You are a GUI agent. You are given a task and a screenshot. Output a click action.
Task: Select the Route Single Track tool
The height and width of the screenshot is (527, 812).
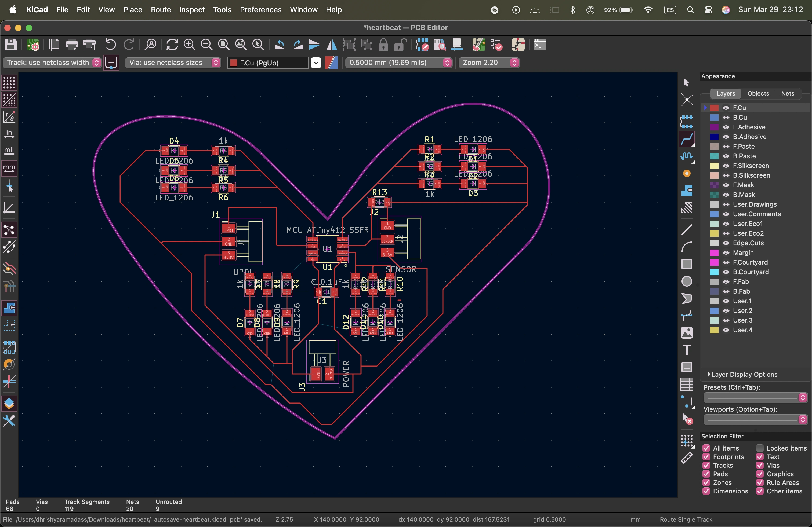pos(686,139)
